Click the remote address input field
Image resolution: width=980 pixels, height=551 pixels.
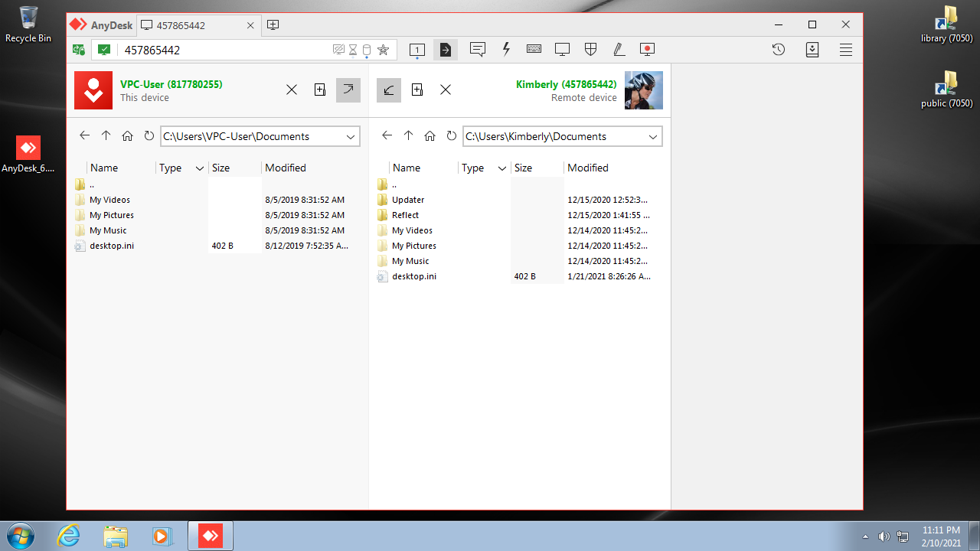[226, 51]
